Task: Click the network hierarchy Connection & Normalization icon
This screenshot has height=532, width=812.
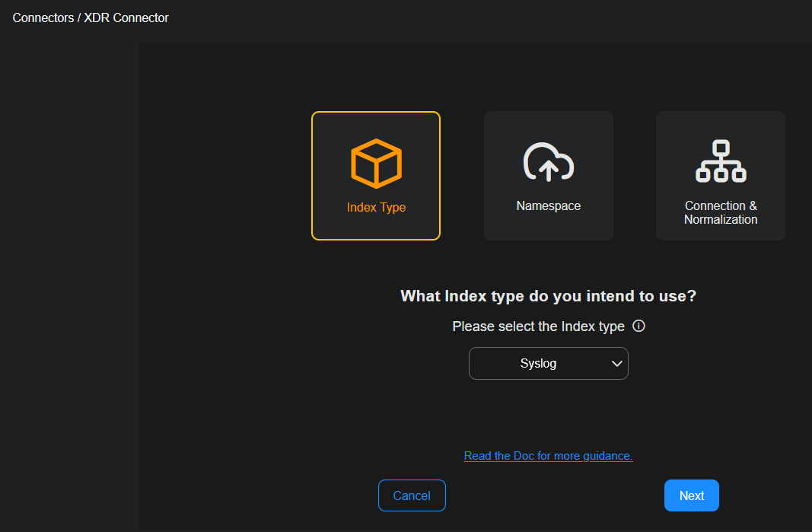Action: [720, 161]
